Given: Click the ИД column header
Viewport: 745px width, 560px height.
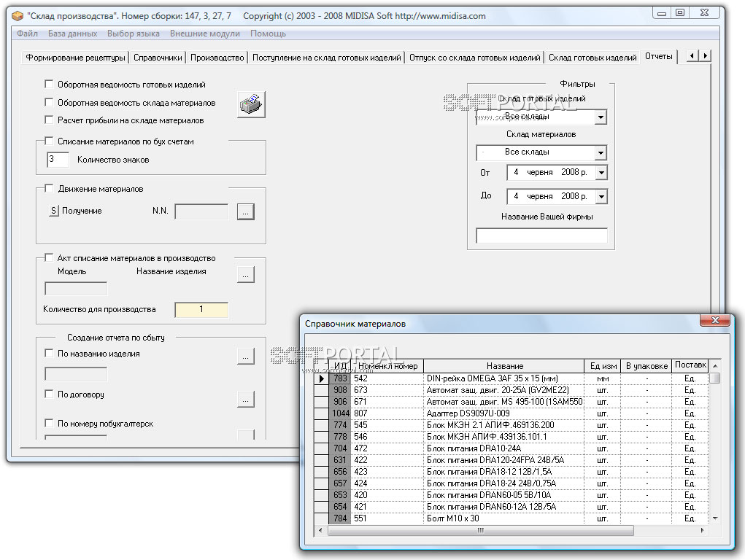Looking at the screenshot, I should (x=340, y=366).
